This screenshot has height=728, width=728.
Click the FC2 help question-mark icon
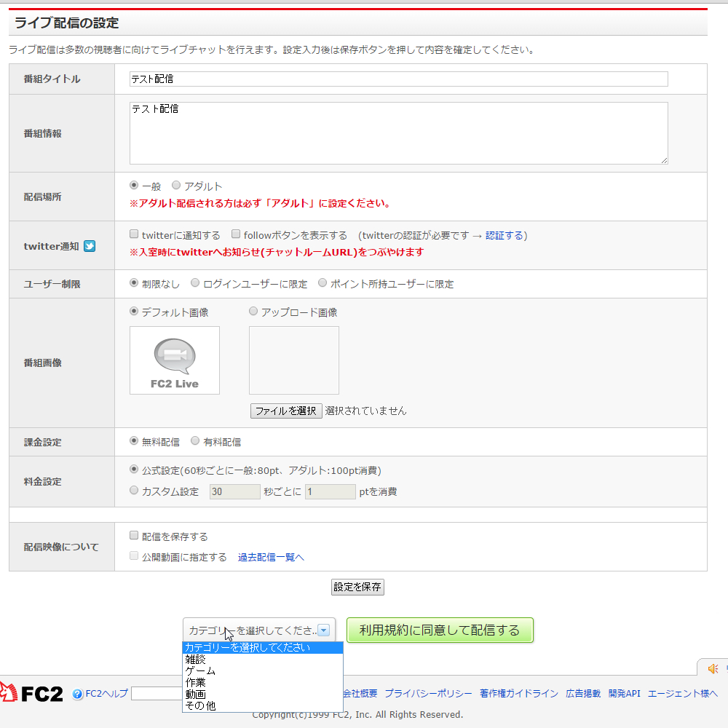click(x=78, y=694)
